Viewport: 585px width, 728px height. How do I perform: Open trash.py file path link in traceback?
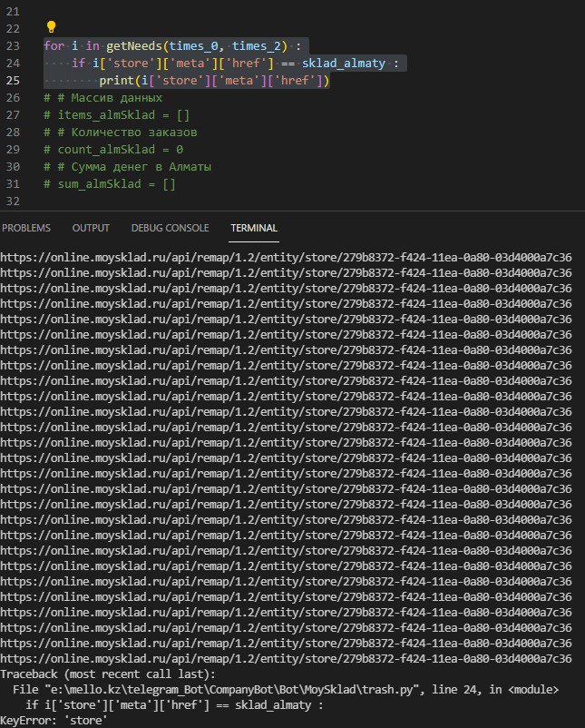232,690
